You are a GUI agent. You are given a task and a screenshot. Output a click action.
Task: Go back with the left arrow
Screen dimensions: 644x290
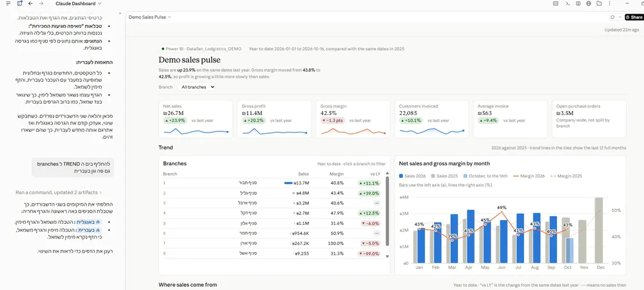(x=30, y=3)
